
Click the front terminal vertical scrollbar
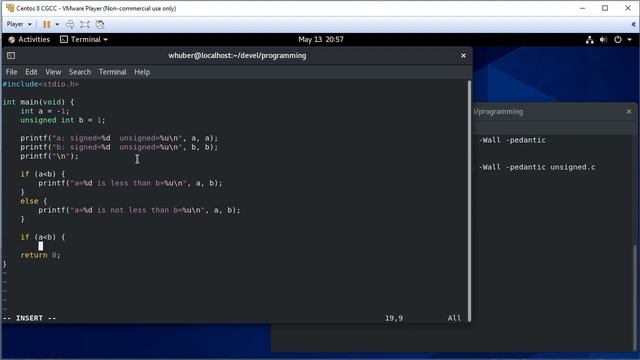(469, 201)
